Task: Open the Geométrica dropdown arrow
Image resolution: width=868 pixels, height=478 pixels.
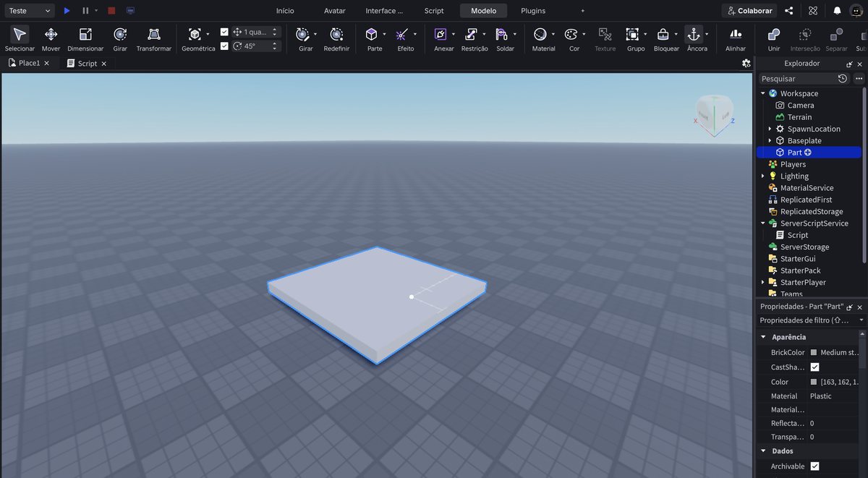Action: point(208,34)
